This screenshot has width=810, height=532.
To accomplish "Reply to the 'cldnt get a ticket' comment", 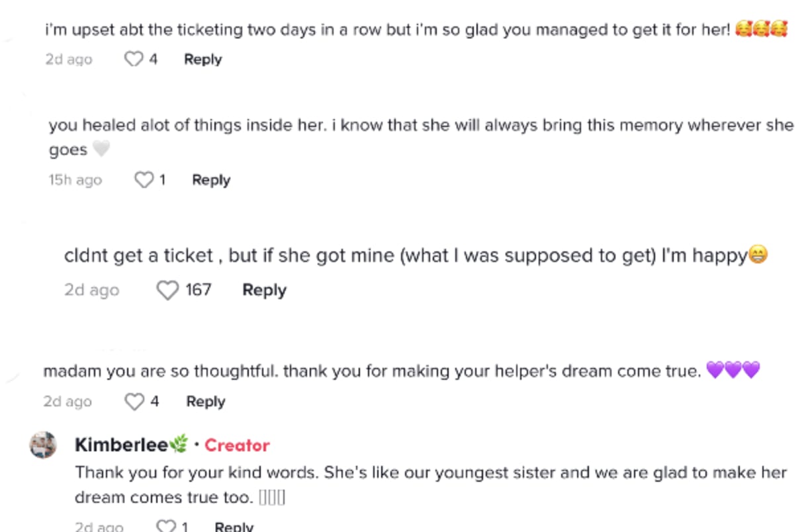I will (264, 290).
